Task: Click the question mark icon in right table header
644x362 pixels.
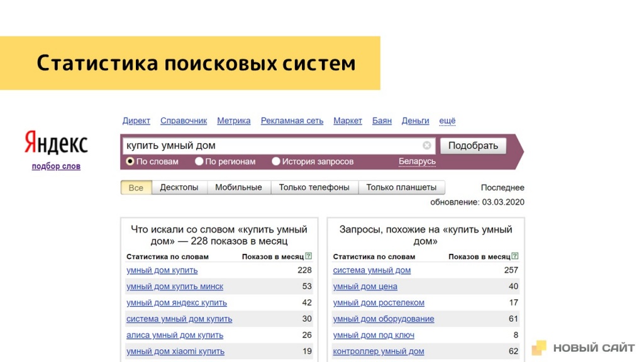Action: click(x=516, y=256)
